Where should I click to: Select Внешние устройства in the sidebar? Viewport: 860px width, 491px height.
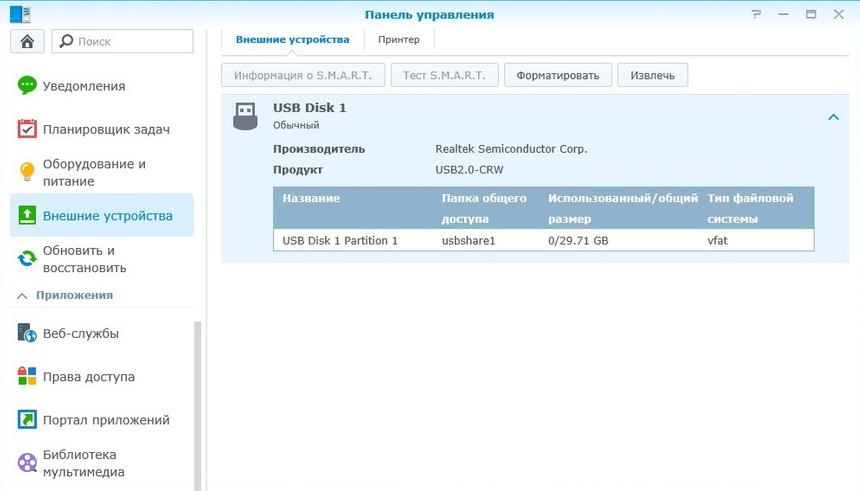pos(102,215)
